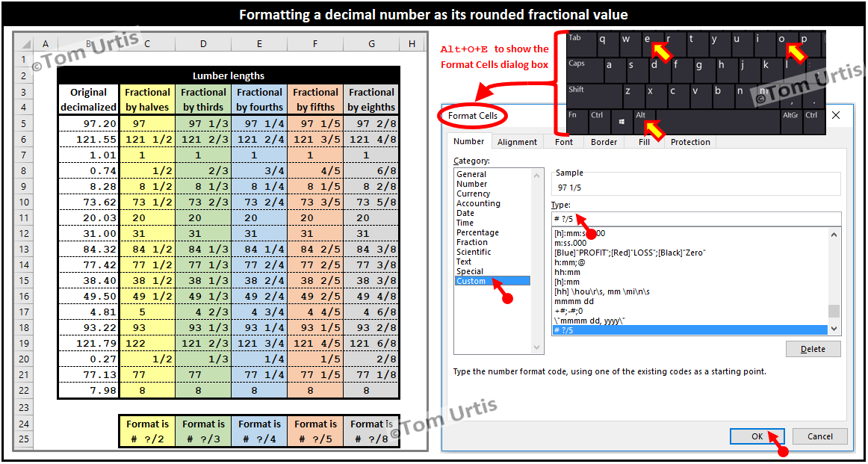Select the Special category

(469, 271)
